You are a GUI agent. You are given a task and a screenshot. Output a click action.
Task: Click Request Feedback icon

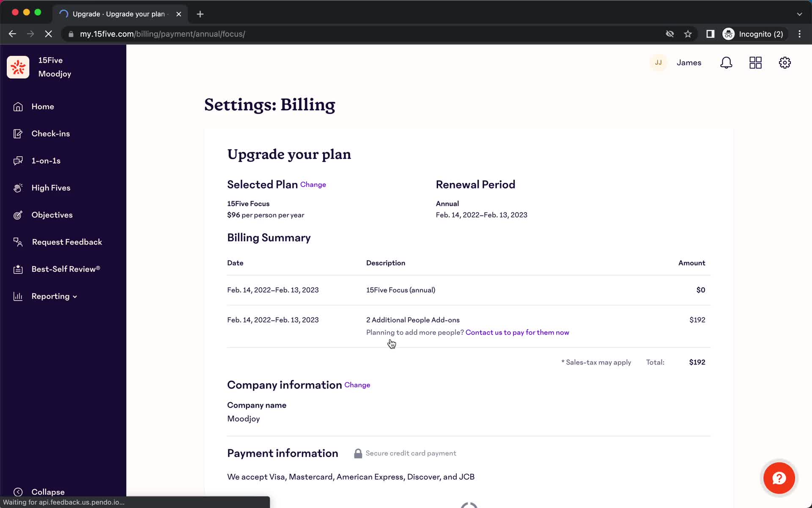pos(17,242)
